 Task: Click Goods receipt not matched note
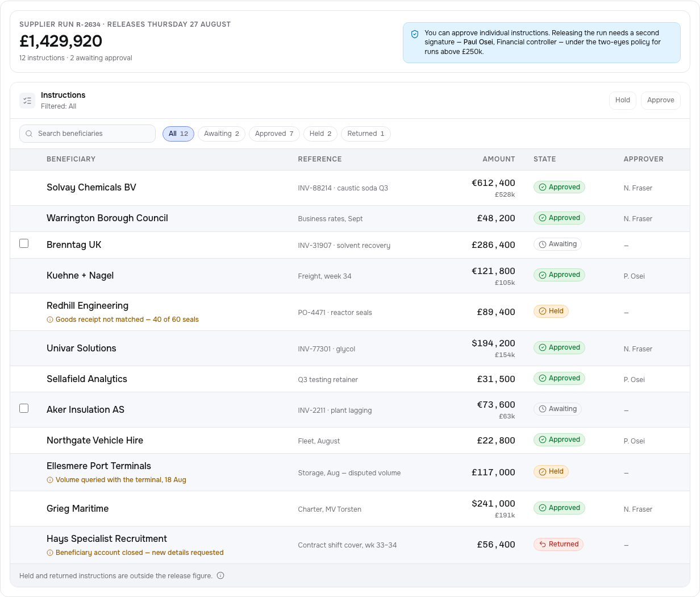pyautogui.click(x=127, y=320)
